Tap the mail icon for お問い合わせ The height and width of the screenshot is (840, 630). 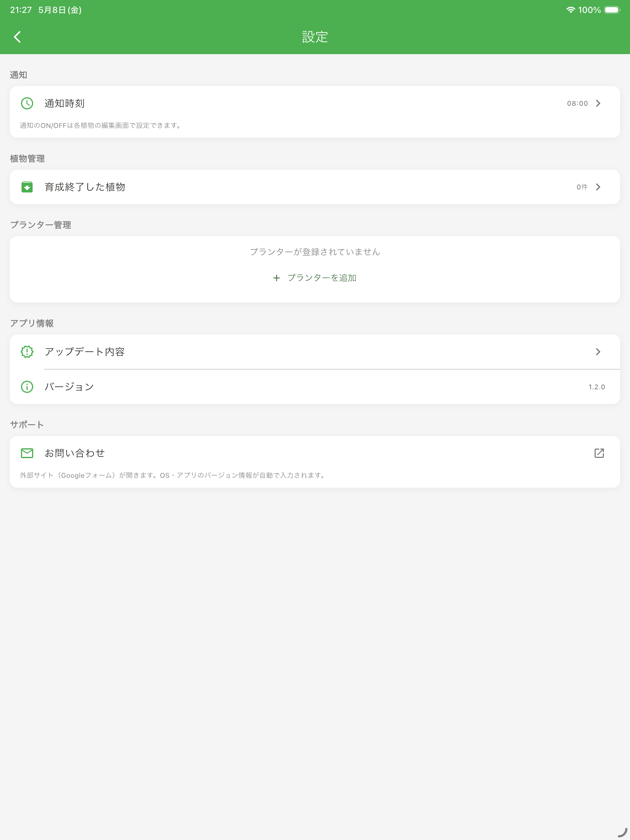[x=27, y=453]
